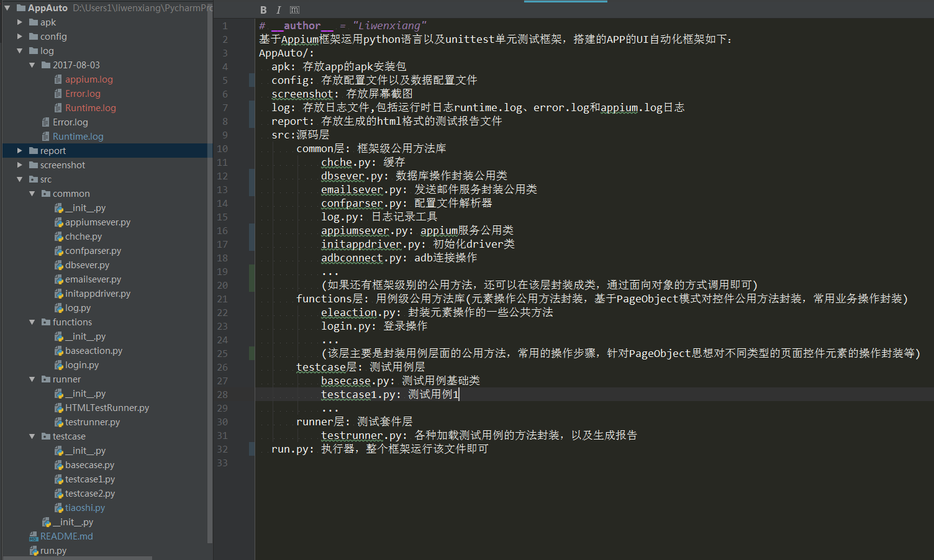The image size is (934, 560).
Task: Select the report folder icon
Action: (x=34, y=151)
